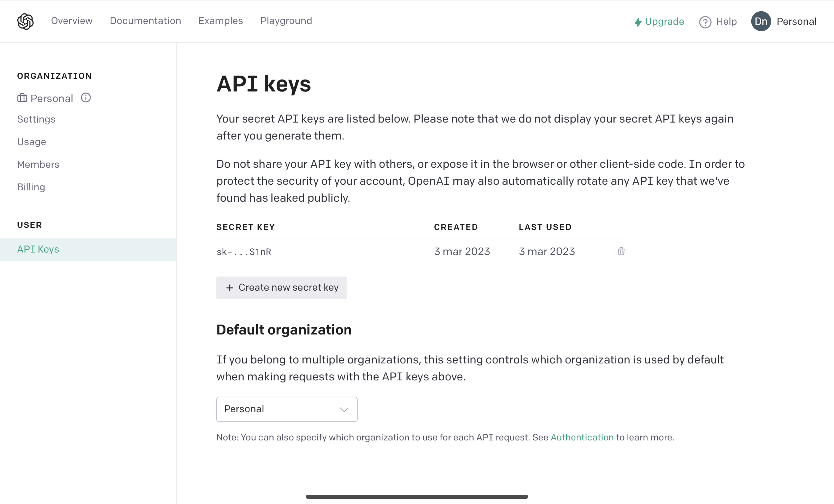Image resolution: width=834 pixels, height=504 pixels.
Task: Click the Create new secret key button
Action: click(282, 288)
